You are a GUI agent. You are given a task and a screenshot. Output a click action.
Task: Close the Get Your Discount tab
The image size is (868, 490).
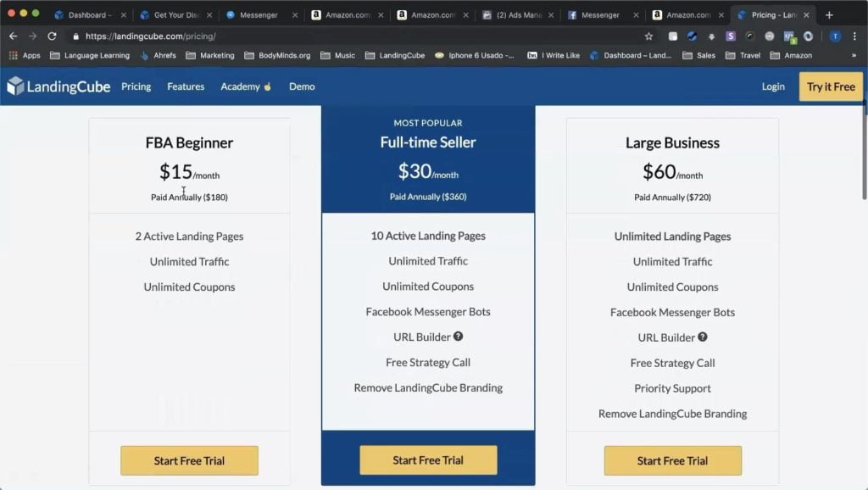click(x=209, y=15)
